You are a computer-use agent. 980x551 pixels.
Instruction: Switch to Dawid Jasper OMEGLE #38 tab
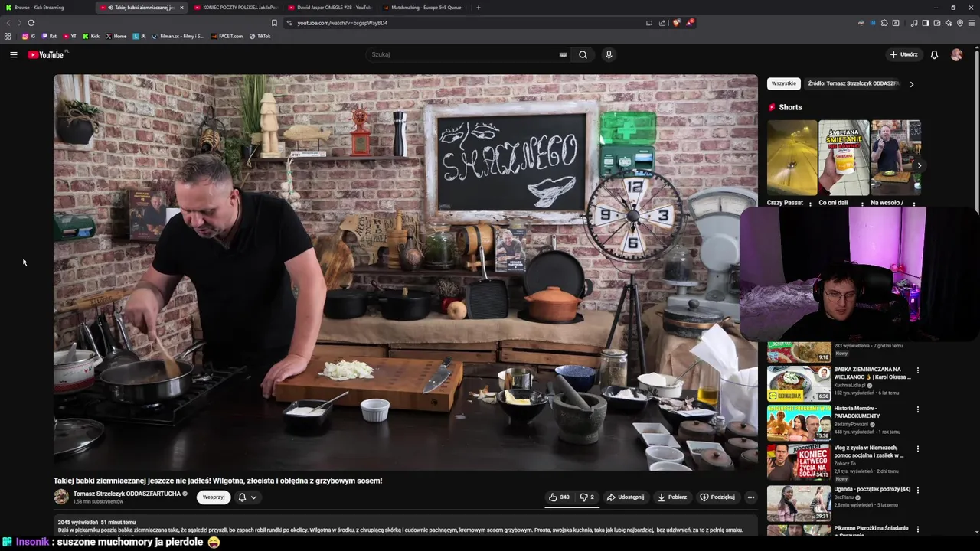click(x=329, y=8)
